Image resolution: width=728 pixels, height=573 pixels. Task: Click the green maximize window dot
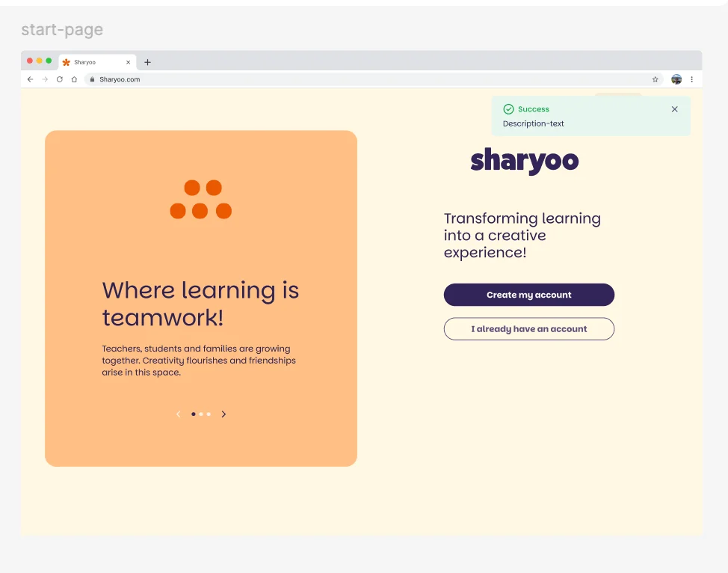tap(49, 61)
